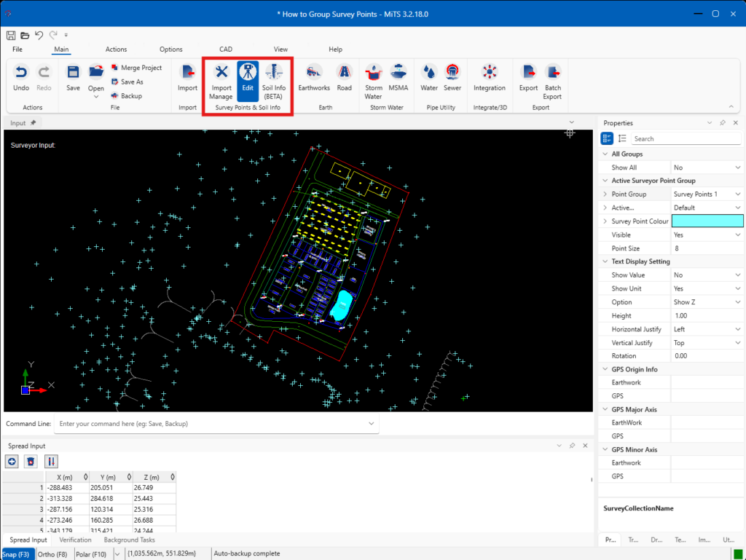The width and height of the screenshot is (746, 560).
Task: Delete row icon in Spread Input
Action: click(x=31, y=461)
